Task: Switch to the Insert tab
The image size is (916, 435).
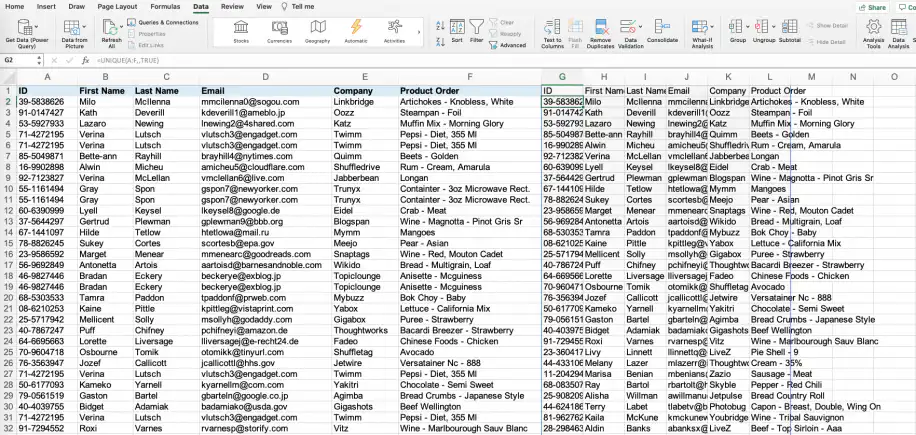Action: pyautogui.click(x=46, y=6)
